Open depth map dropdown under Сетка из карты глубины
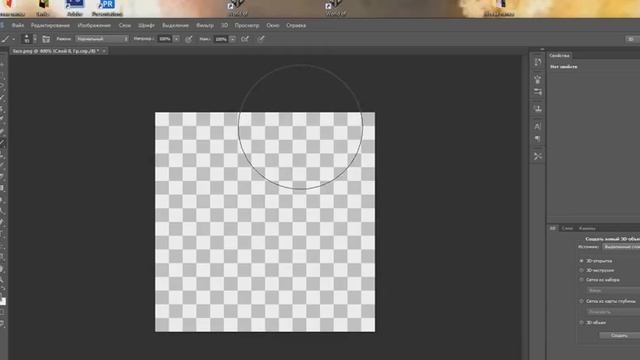The image size is (640, 360). 613,311
